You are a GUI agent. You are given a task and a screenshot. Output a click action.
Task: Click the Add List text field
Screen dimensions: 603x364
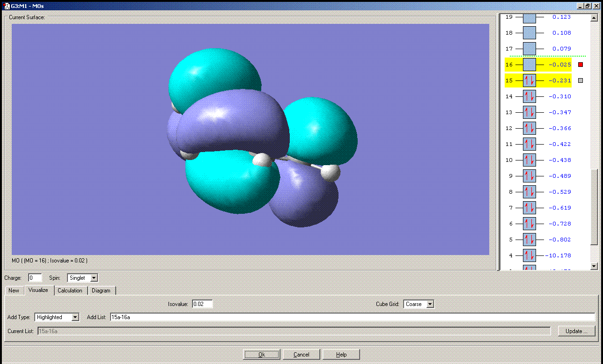[352, 317]
